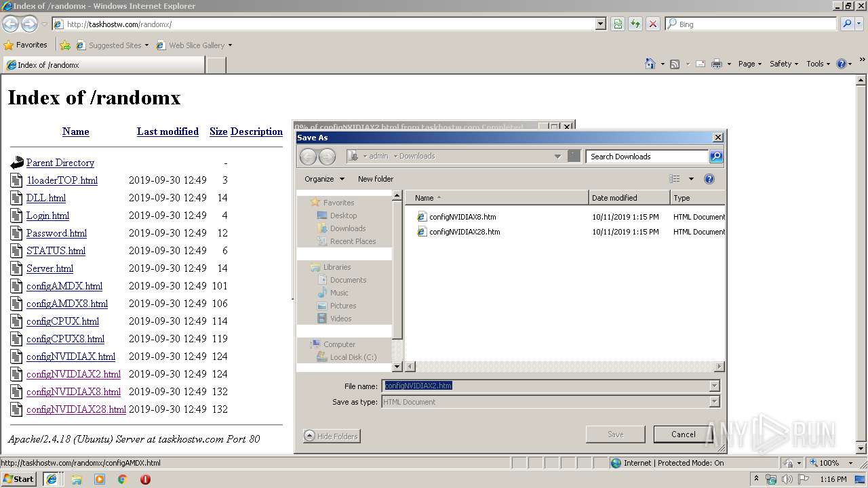Open zoom level 100% dropdown
Image resolution: width=868 pixels, height=488 pixels.
coord(852,463)
